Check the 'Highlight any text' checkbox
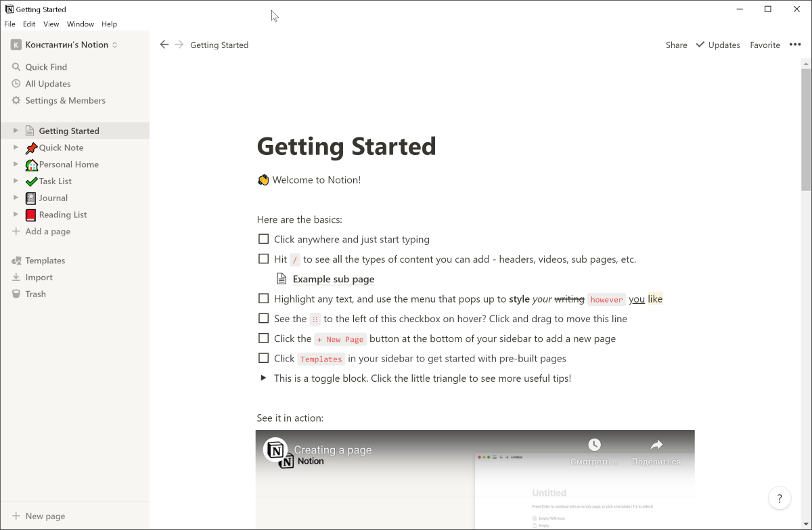 coord(264,299)
